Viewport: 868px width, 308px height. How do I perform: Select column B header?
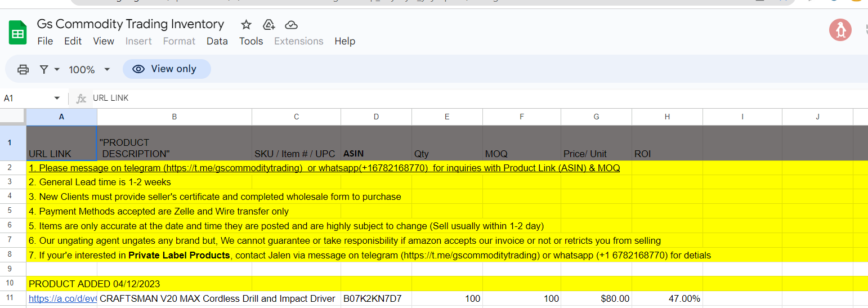tap(175, 117)
